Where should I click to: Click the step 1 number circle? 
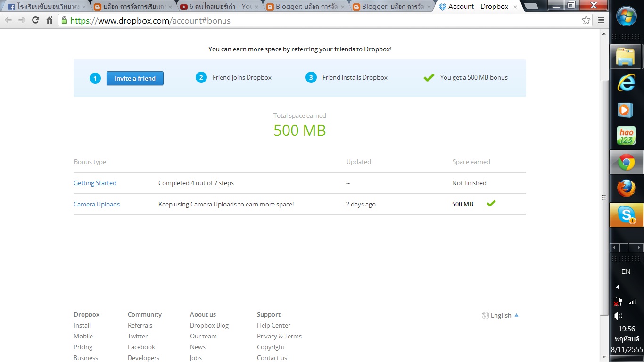click(x=95, y=78)
